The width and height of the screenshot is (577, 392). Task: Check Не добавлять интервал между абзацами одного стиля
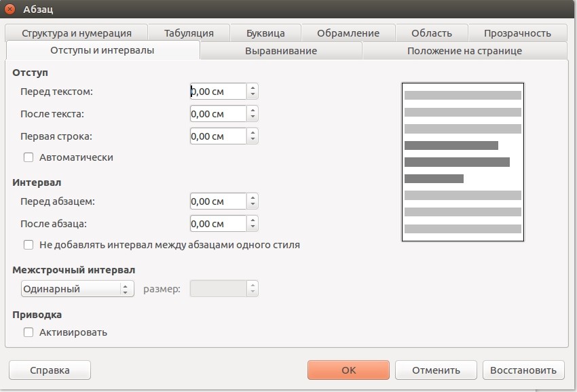29,245
